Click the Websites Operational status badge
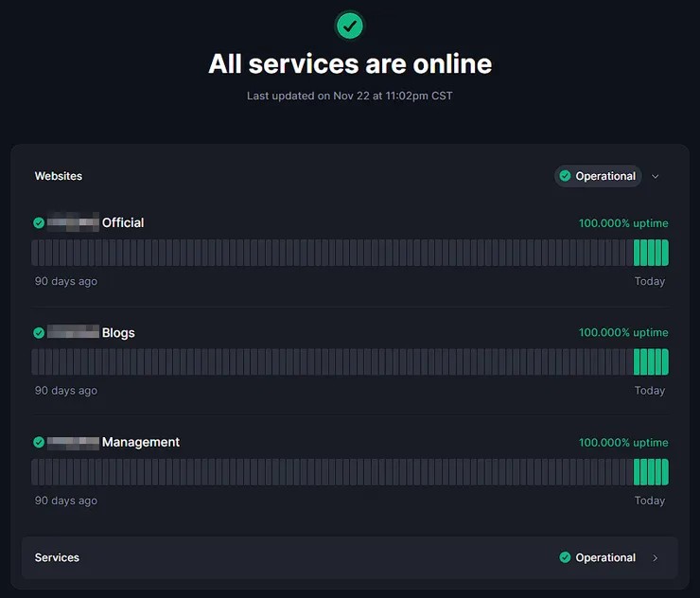Viewport: 700px width, 598px height. click(598, 176)
